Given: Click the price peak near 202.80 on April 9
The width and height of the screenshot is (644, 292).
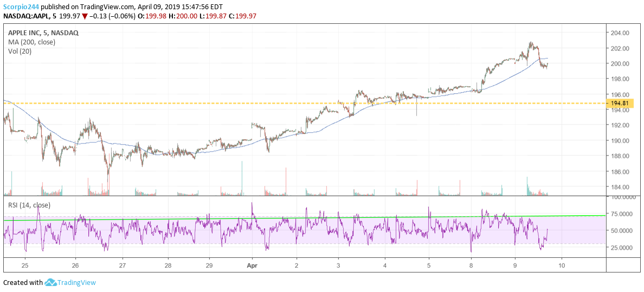Looking at the screenshot, I should click(x=531, y=43).
